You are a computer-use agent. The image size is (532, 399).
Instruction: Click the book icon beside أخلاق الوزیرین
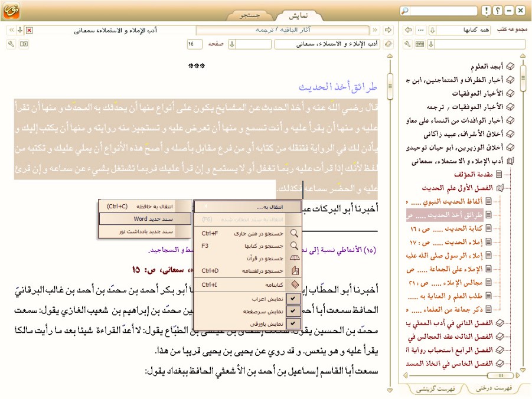click(510, 148)
